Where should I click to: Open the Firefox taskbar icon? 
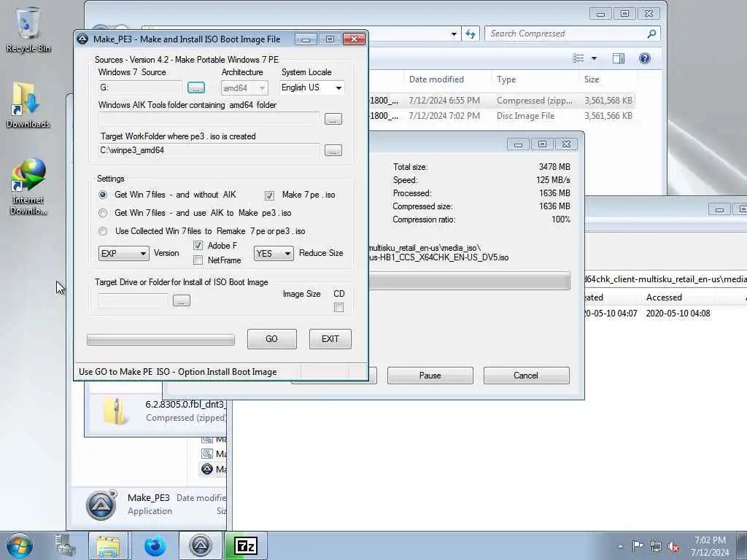[x=155, y=545]
